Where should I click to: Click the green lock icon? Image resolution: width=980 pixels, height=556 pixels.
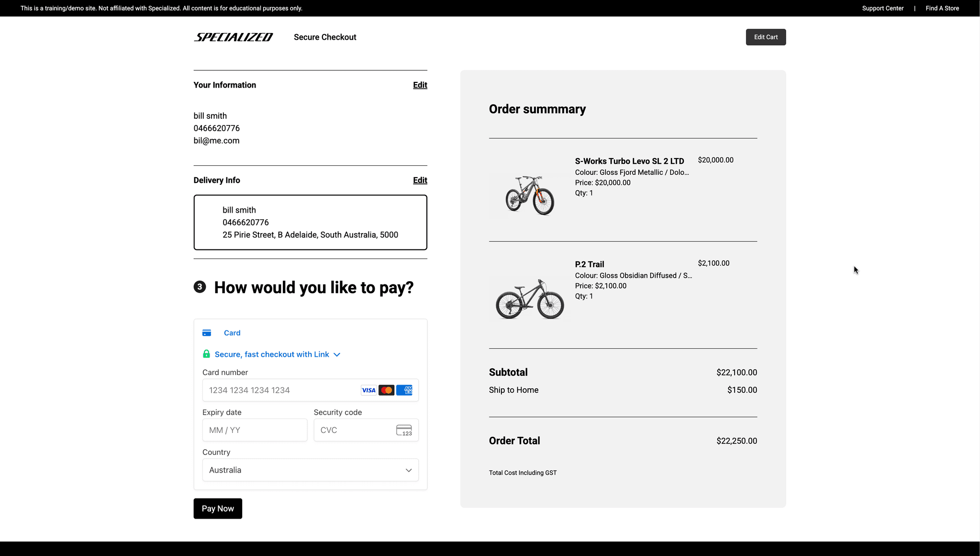(x=206, y=354)
